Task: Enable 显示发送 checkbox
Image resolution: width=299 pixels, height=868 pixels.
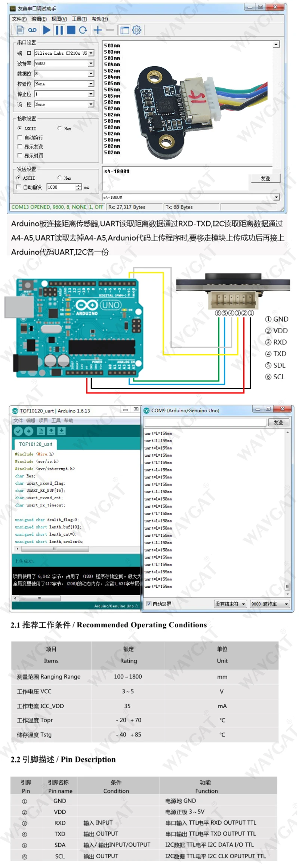Action: click(x=20, y=146)
